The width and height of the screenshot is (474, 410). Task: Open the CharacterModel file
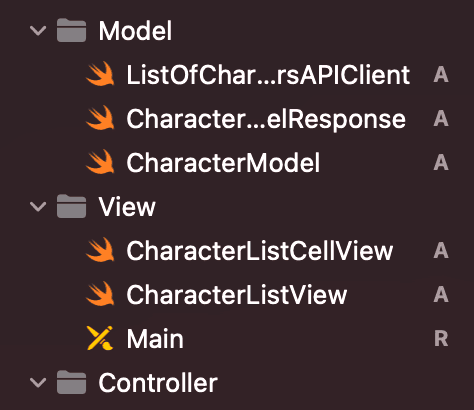[223, 163]
